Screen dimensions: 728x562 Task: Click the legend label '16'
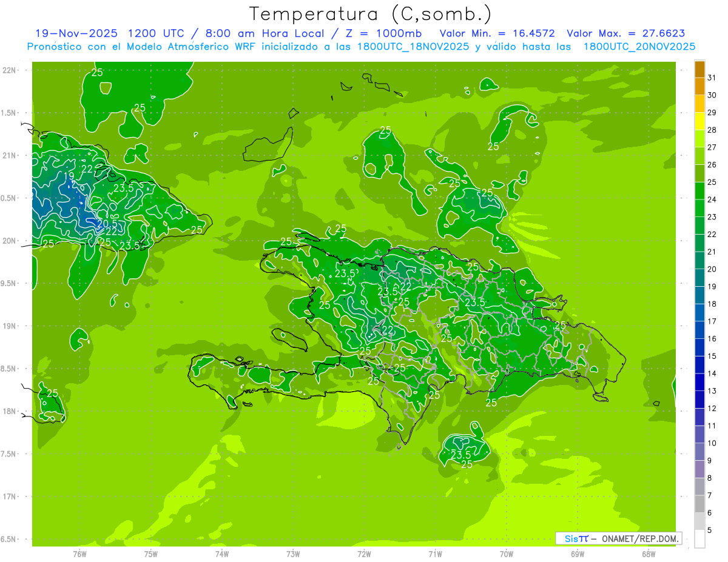712,339
